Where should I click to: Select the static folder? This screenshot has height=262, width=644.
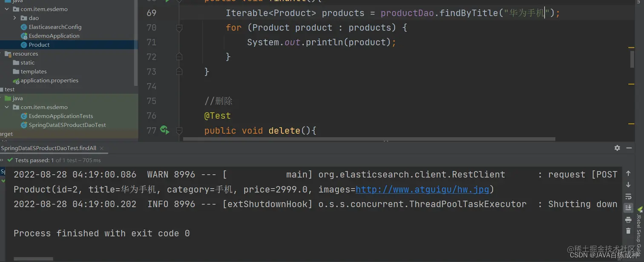27,63
